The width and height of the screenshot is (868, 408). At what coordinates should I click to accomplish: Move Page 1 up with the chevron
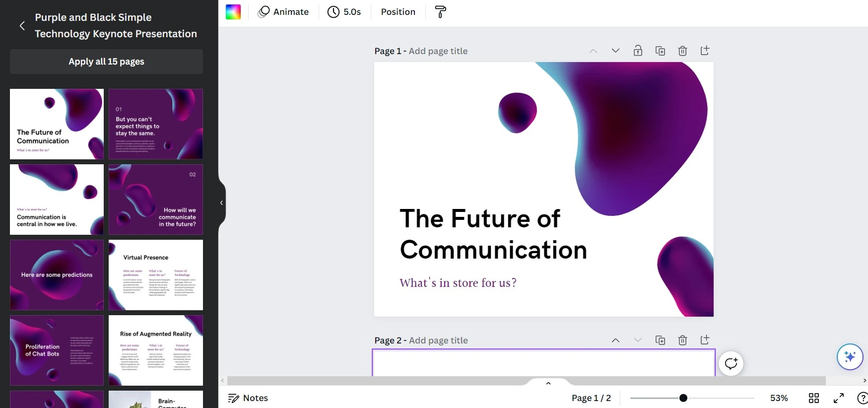tap(593, 51)
